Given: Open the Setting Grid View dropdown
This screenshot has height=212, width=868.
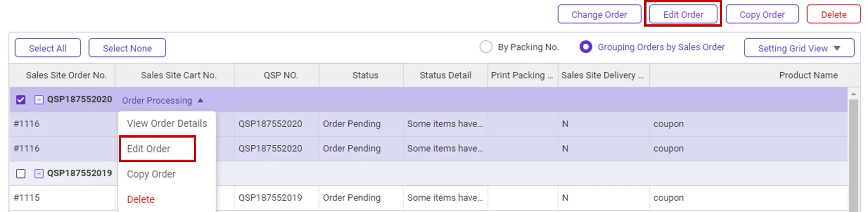Looking at the screenshot, I should (799, 48).
